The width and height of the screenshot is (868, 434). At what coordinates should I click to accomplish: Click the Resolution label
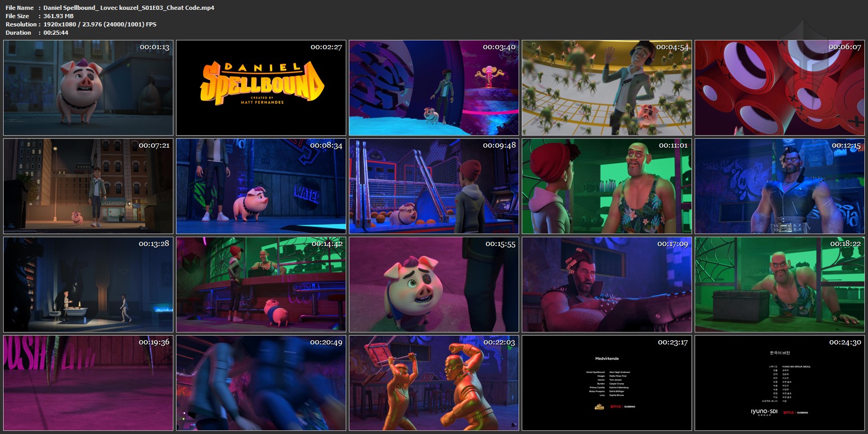pyautogui.click(x=21, y=24)
